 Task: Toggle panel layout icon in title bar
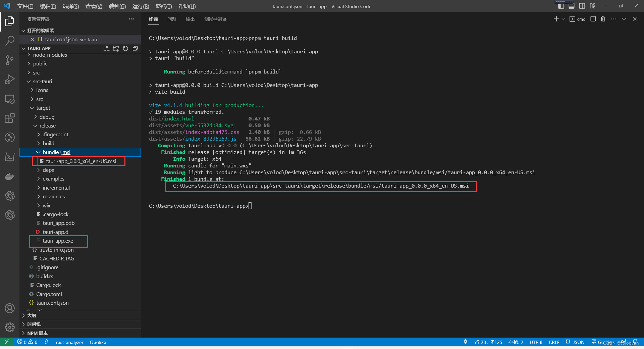(572, 6)
